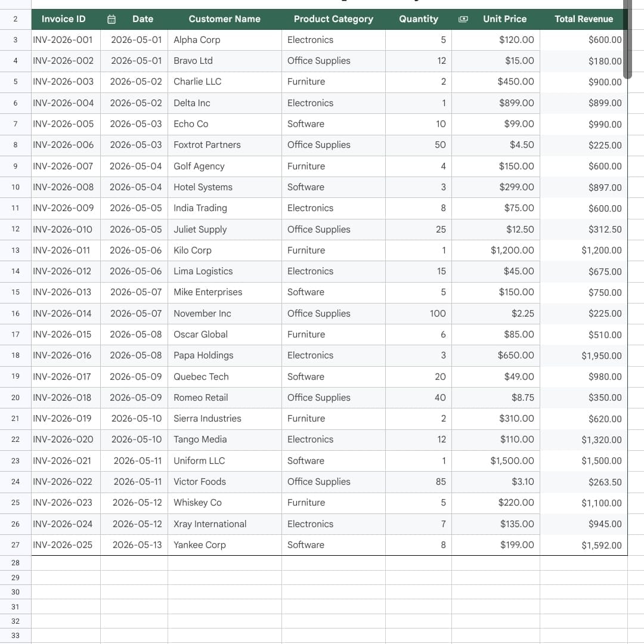644x644 pixels.
Task: Select the $1,950.00 total revenue cell
Action: 584,355
